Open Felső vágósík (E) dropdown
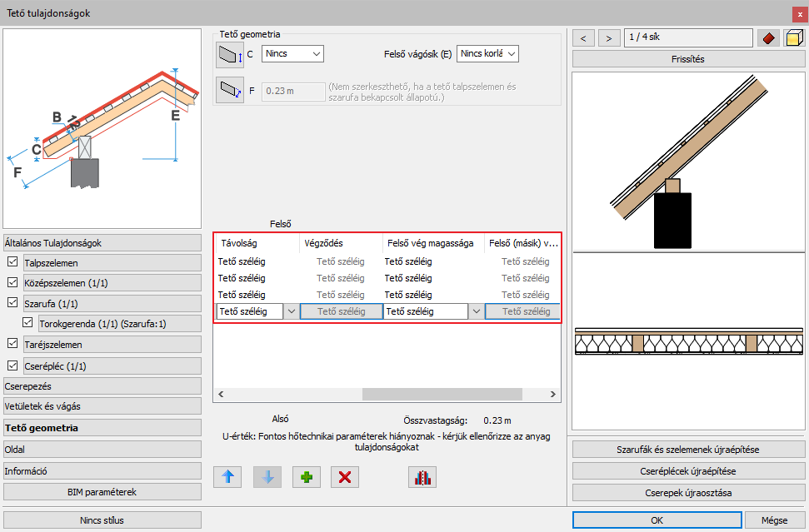Image resolution: width=809 pixels, height=532 pixels. (487, 53)
